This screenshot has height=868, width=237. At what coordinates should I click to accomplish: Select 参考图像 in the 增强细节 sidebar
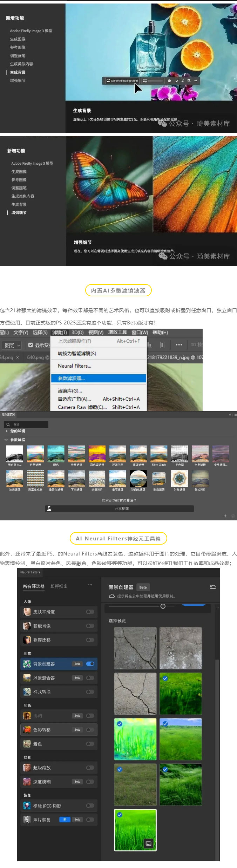19,180
